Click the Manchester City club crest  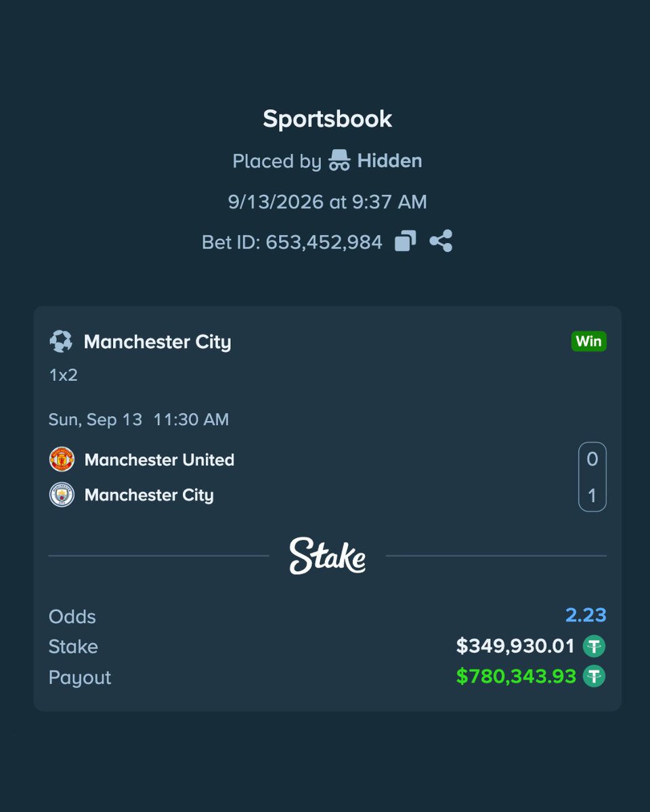(62, 495)
